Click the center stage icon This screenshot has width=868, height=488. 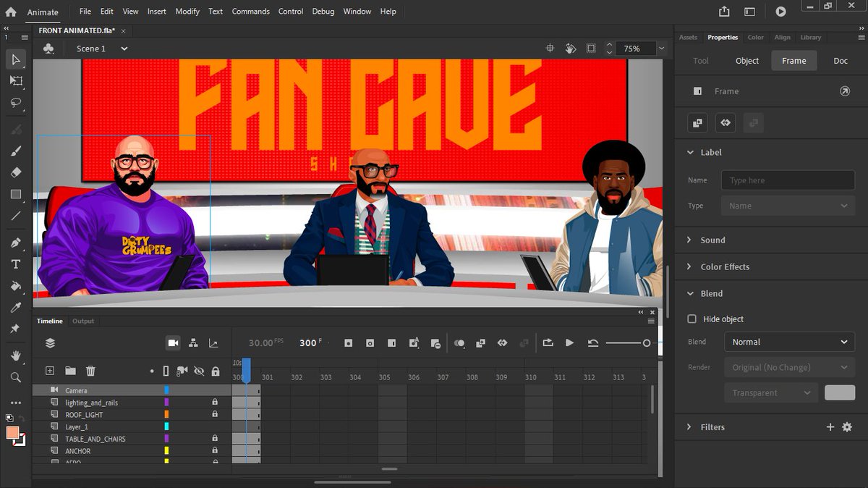[550, 49]
